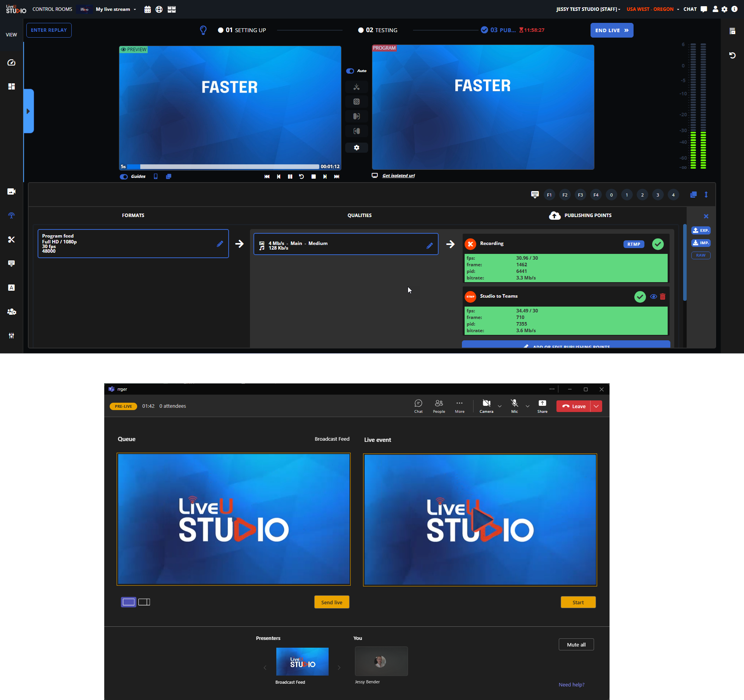Toggle the Studio to Teams eye visibility
744x700 pixels.
pos(653,297)
